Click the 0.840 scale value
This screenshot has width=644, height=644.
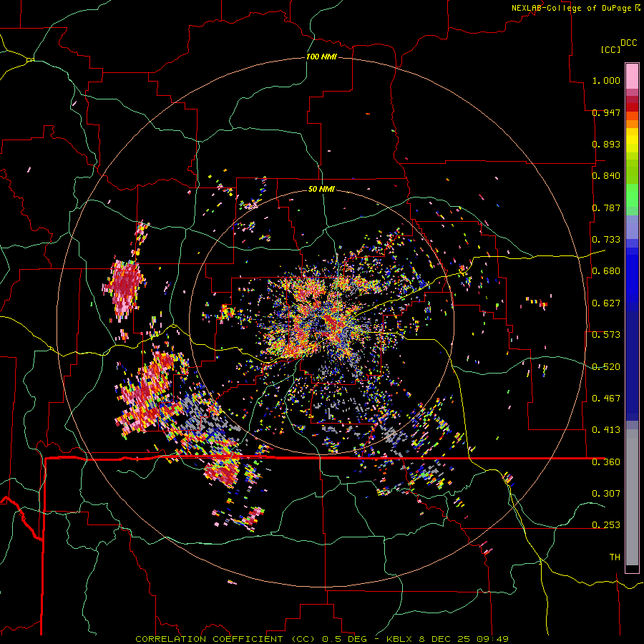606,176
